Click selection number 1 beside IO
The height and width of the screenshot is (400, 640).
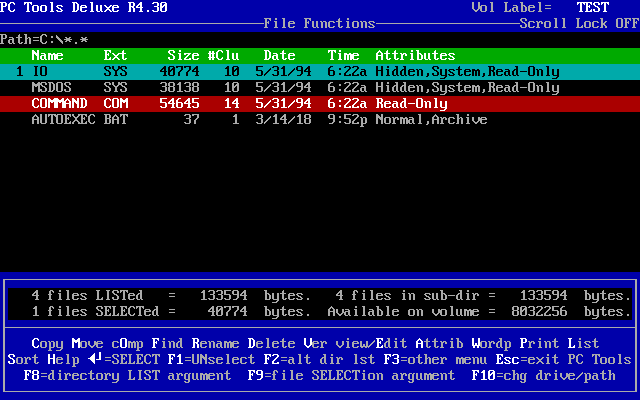(20, 71)
